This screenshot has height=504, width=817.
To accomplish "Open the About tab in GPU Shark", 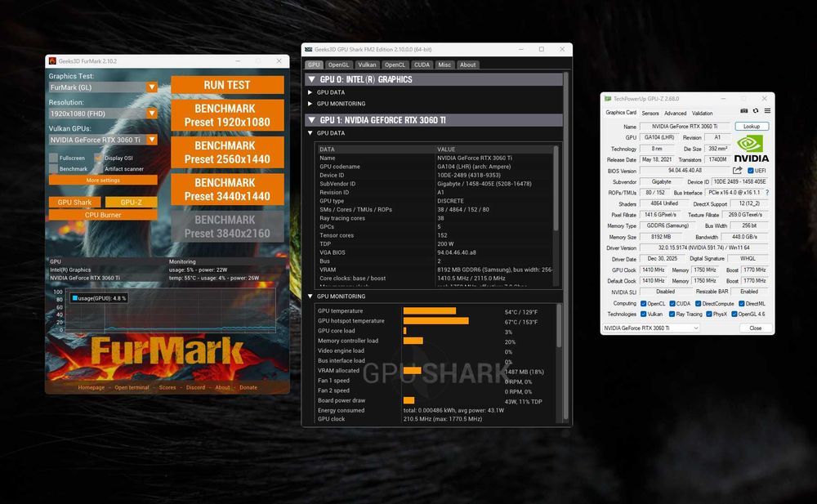I will point(467,65).
